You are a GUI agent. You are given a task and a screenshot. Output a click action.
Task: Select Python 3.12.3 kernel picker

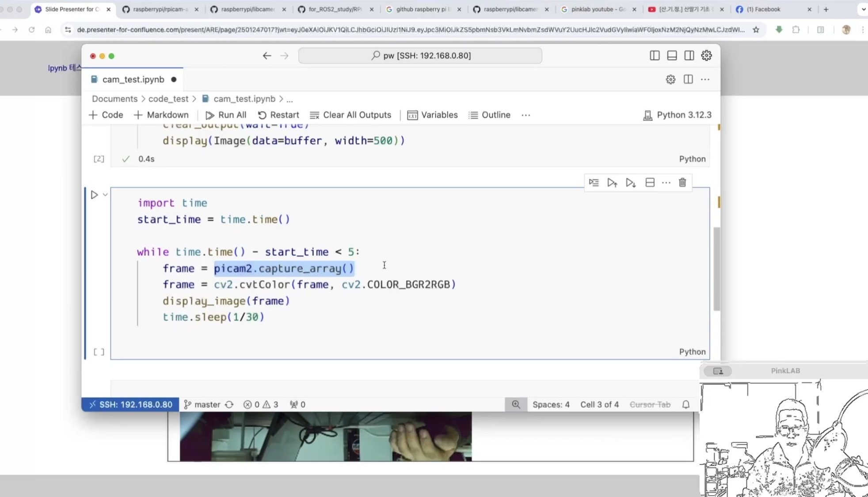pyautogui.click(x=677, y=115)
